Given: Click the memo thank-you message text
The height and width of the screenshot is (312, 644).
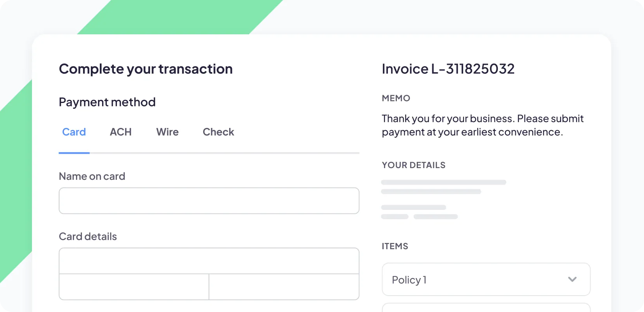Looking at the screenshot, I should tap(482, 125).
